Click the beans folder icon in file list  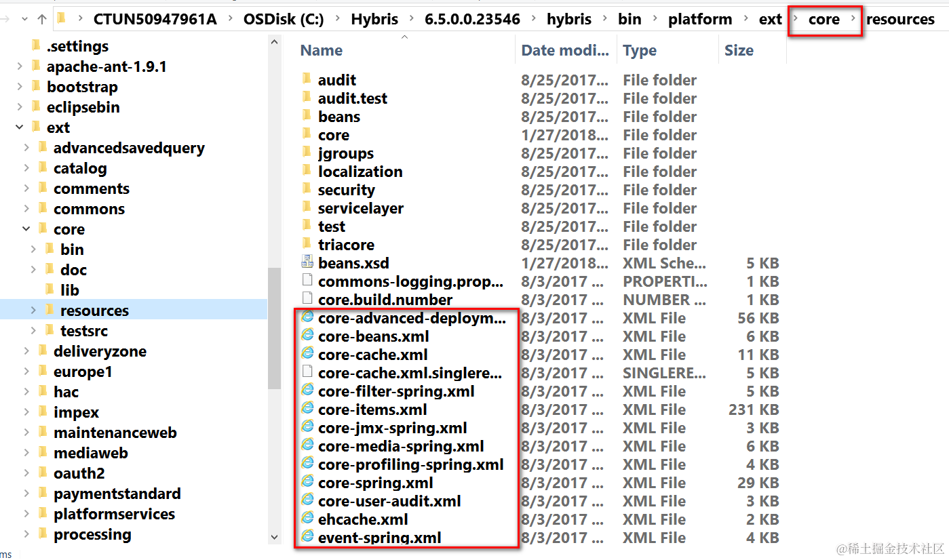click(307, 116)
